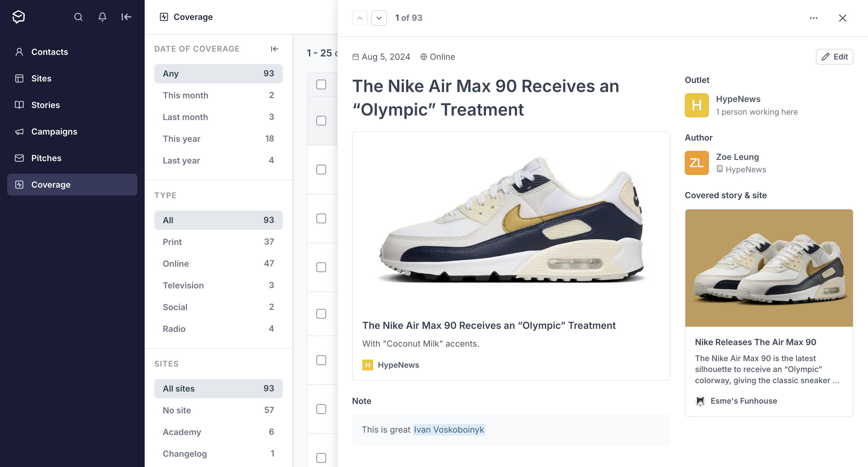Check the third row checkbox
Screen dimensions: 868x467
(x=321, y=218)
